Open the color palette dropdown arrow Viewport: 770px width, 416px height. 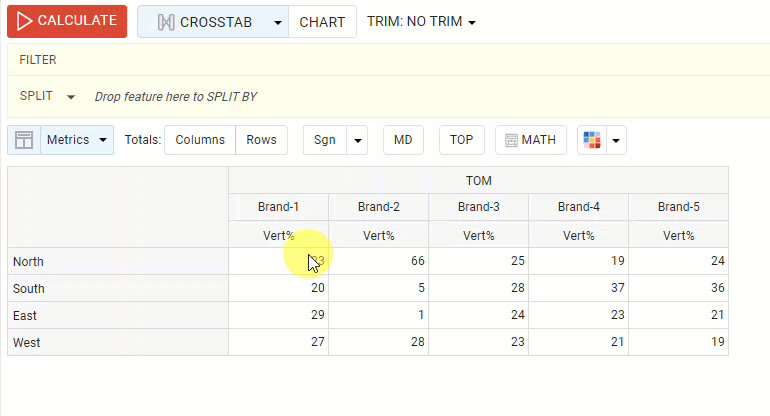(x=617, y=140)
